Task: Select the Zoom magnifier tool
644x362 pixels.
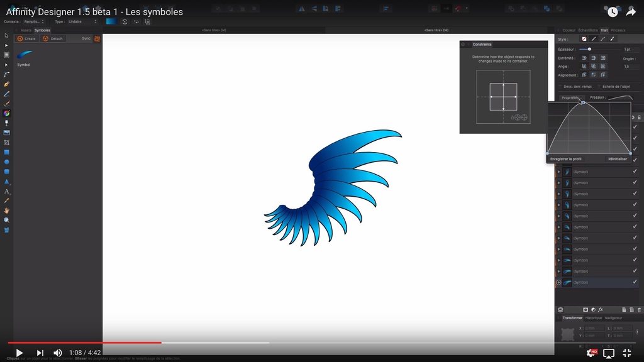Action: 6,221
